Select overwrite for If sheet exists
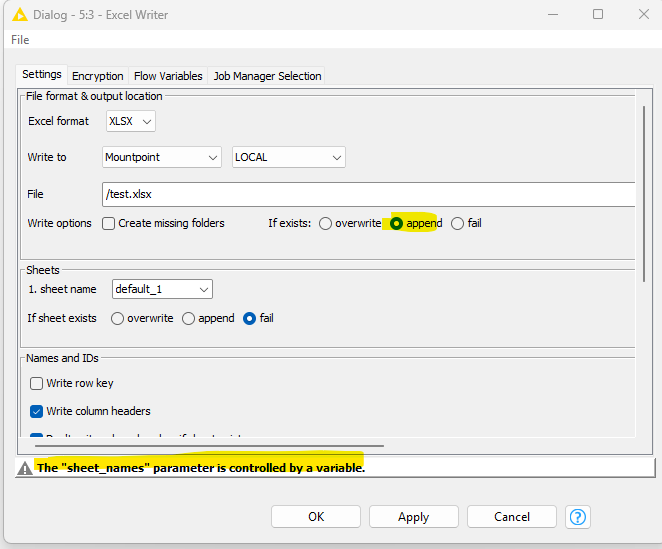 [118, 318]
